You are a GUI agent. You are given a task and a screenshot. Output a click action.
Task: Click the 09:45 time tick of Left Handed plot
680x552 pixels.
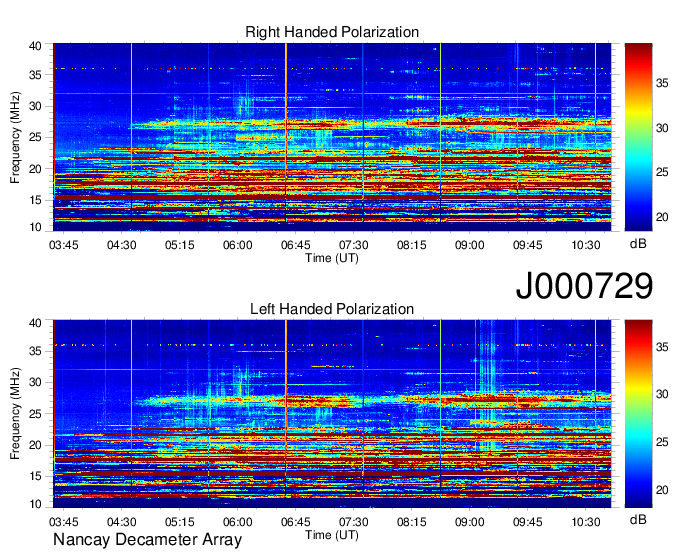click(x=528, y=522)
